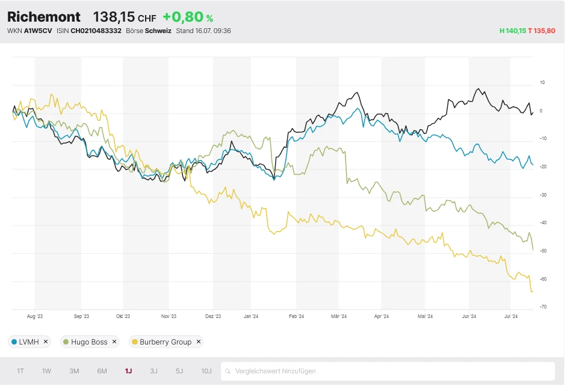Select the 3M timeframe
This screenshot has width=570, height=392.
point(74,371)
